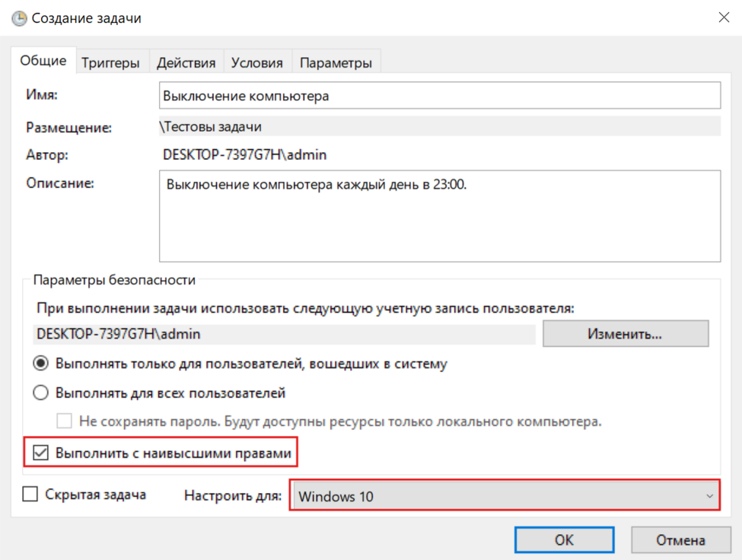Confirm the task with the OK button
Screen dimensions: 742x560
click(563, 540)
